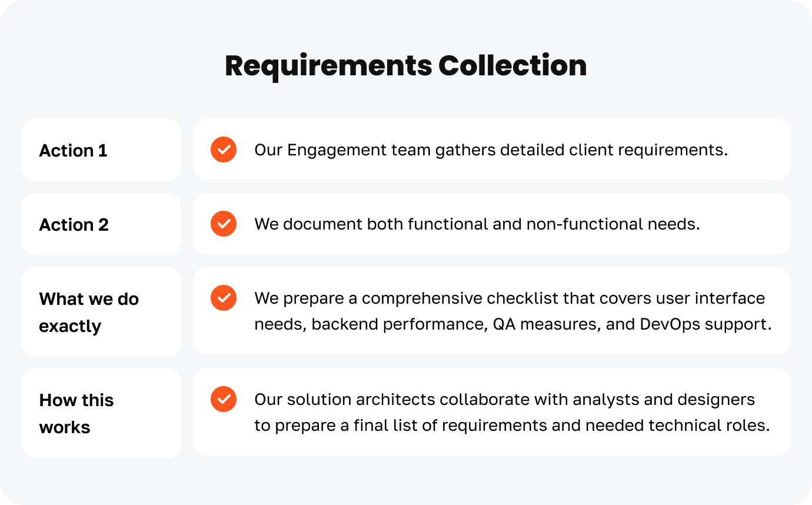
Task: Click "Our Engagement team gathers detailed client requirements" sentence
Action: pos(491,150)
